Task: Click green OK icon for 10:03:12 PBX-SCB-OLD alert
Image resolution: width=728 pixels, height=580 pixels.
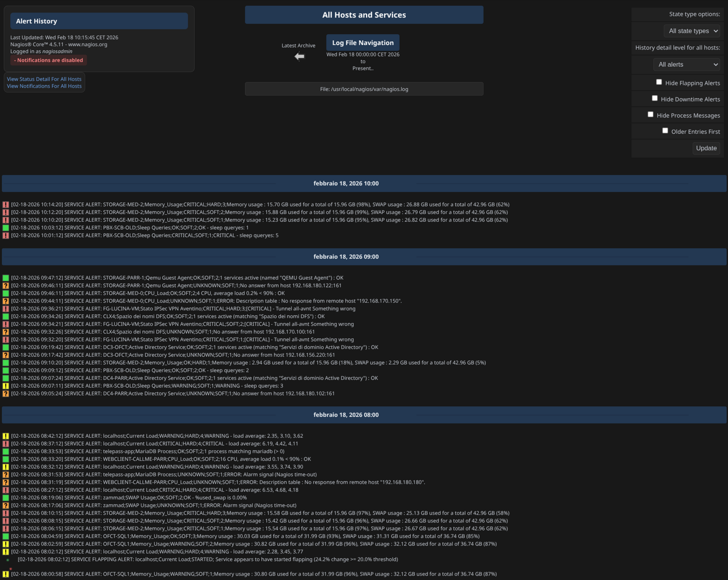Action: tap(6, 228)
